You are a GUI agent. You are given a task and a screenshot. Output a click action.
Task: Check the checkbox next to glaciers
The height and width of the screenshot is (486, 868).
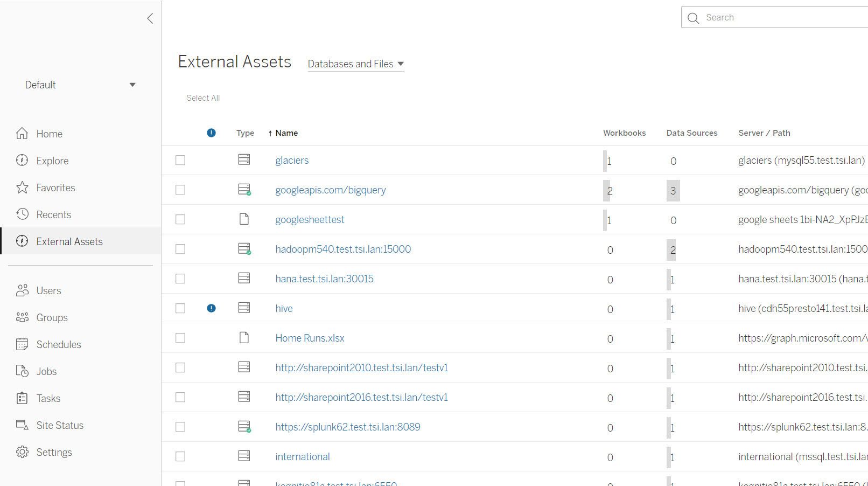pos(180,159)
